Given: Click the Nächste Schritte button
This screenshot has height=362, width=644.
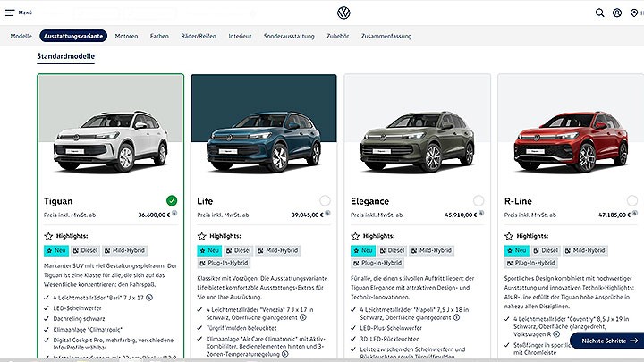Looking at the screenshot, I should point(609,341).
